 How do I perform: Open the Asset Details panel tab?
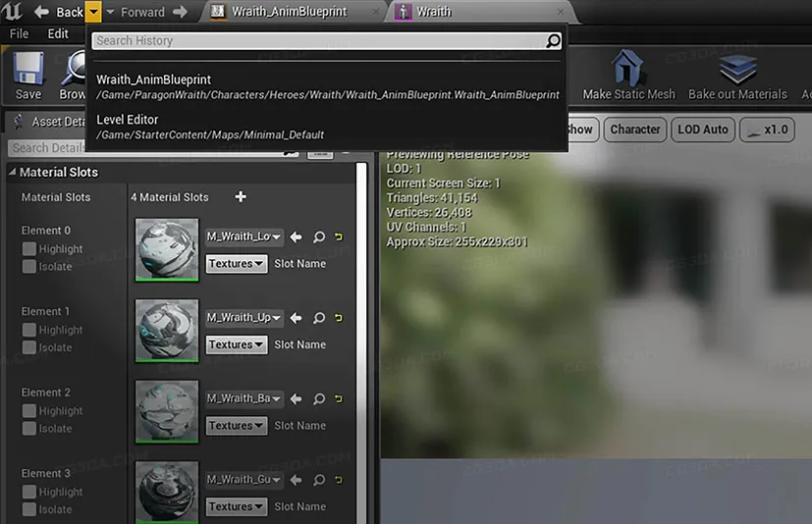click(50, 122)
